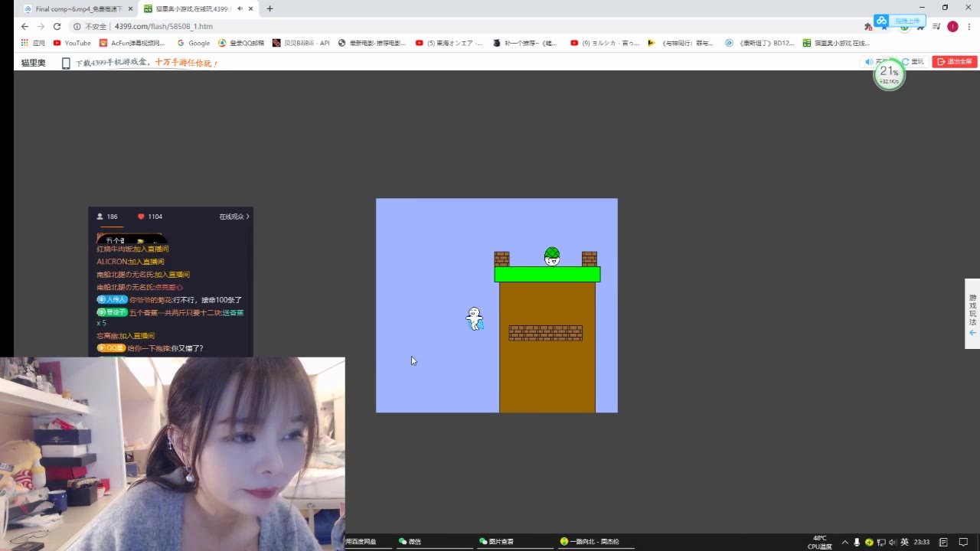The width and height of the screenshot is (980, 551).
Task: Open the 贝贝BiliBili - API bookmark
Action: [301, 43]
